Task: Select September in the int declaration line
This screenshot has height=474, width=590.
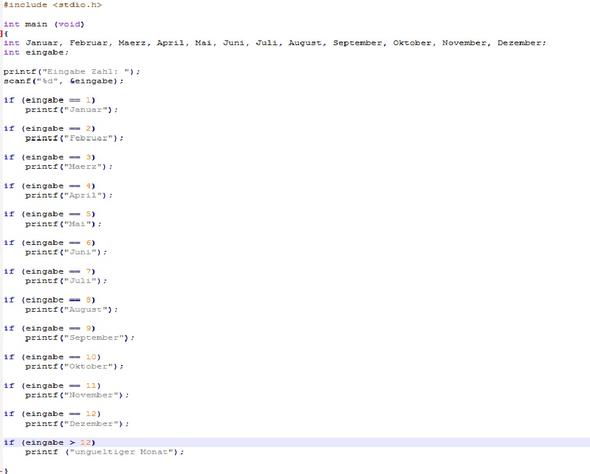Action: point(357,43)
